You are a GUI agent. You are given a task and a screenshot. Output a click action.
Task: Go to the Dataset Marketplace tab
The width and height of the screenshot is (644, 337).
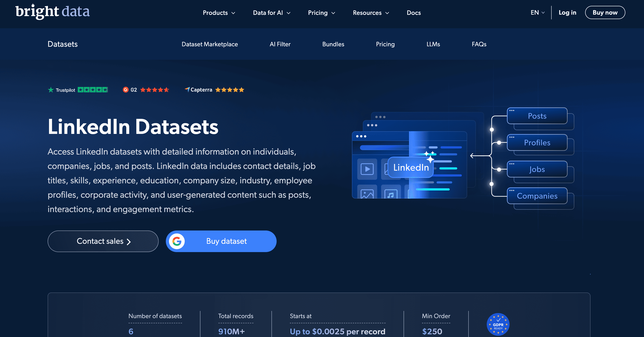210,44
